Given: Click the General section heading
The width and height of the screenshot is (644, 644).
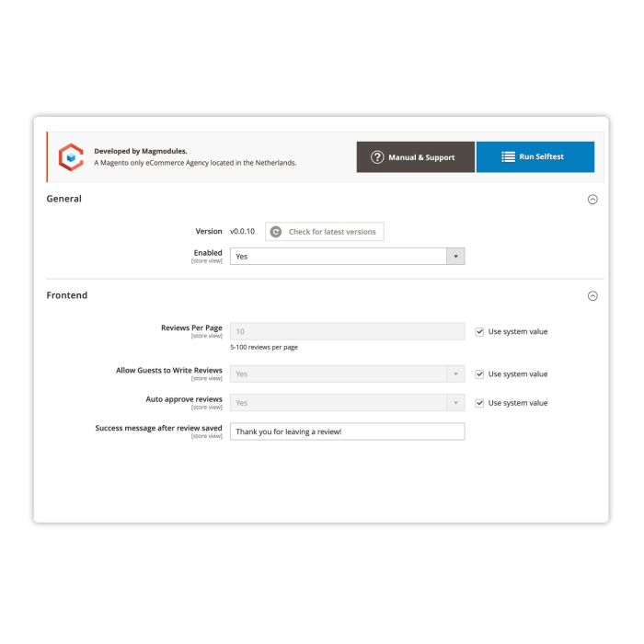Looking at the screenshot, I should coord(64,199).
